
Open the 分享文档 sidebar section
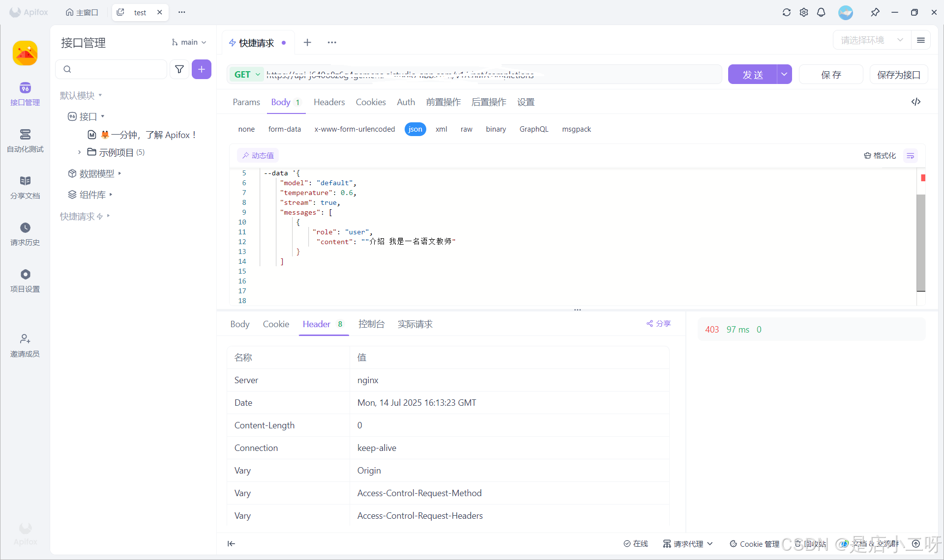(25, 188)
